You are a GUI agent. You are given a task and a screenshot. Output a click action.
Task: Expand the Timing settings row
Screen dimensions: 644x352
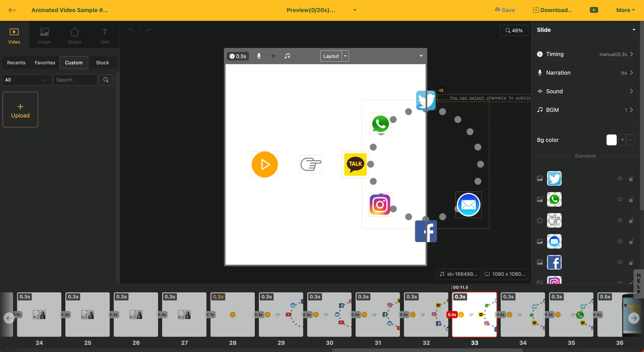(585, 54)
